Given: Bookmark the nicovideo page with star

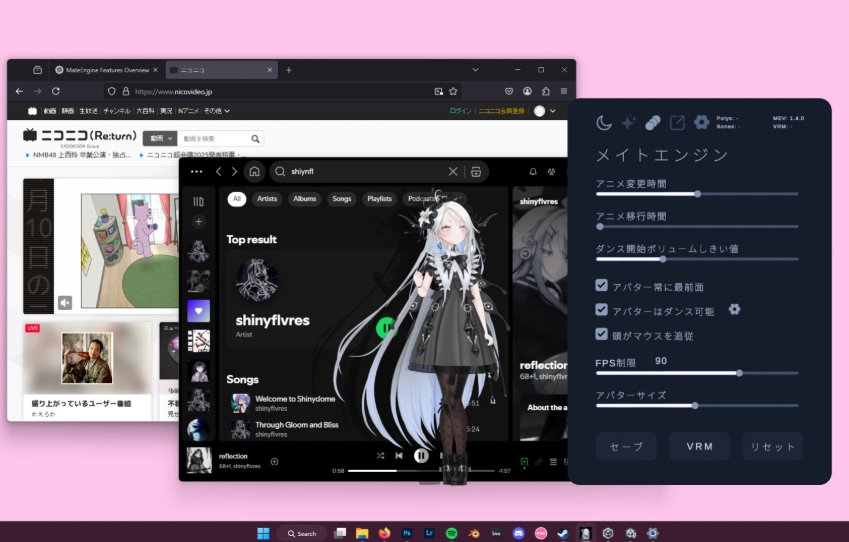Looking at the screenshot, I should tap(453, 92).
